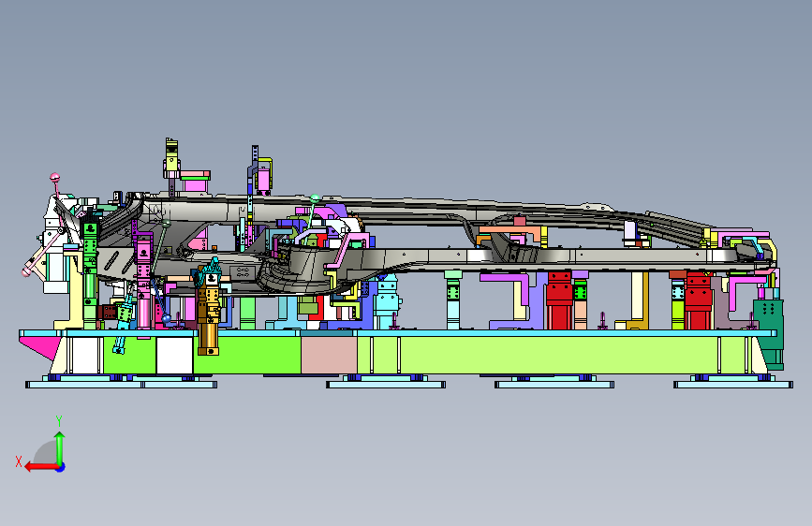Image resolution: width=812 pixels, height=526 pixels.
Task: Select the magenta triangular bracket on the base's left end
Action: point(41,346)
